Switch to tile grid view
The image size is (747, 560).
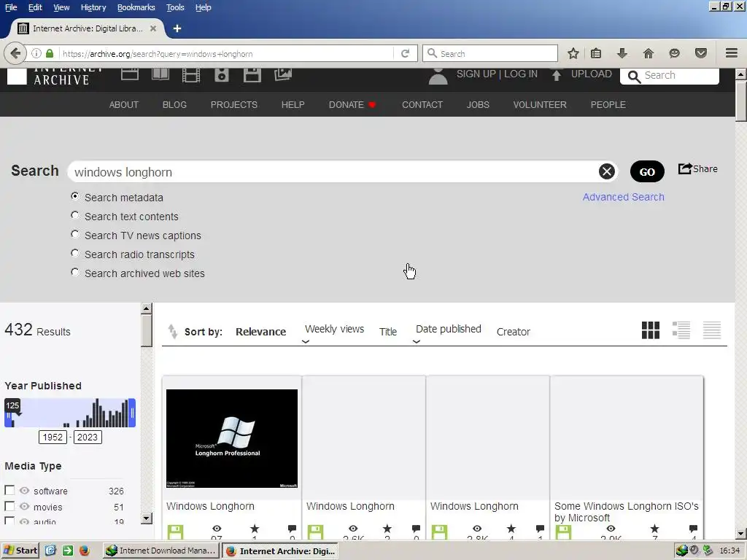click(x=650, y=330)
